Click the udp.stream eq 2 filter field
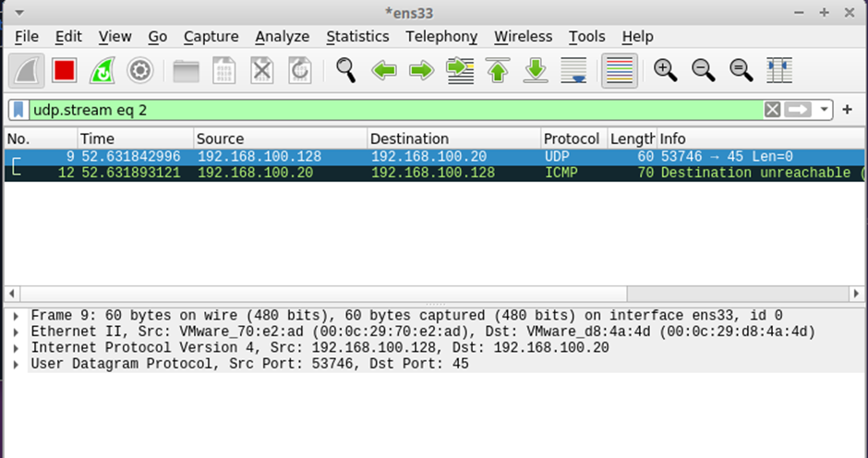Image resolution: width=868 pixels, height=458 pixels. point(395,110)
